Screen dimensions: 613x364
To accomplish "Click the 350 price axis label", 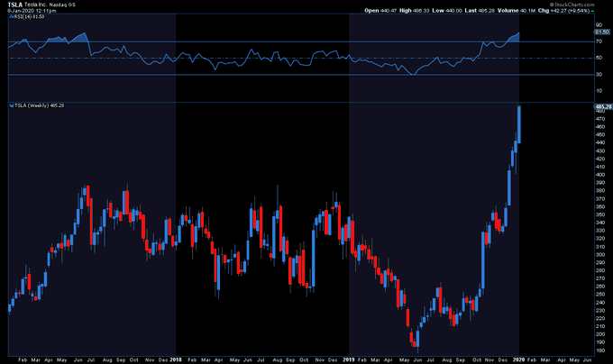I will pyautogui.click(x=600, y=214).
